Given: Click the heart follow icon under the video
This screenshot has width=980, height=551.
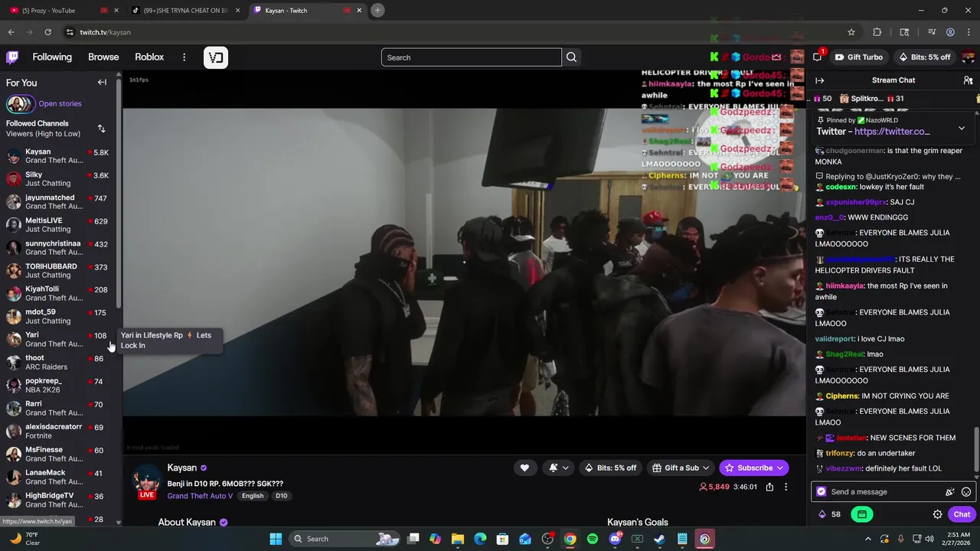Looking at the screenshot, I should [x=524, y=468].
